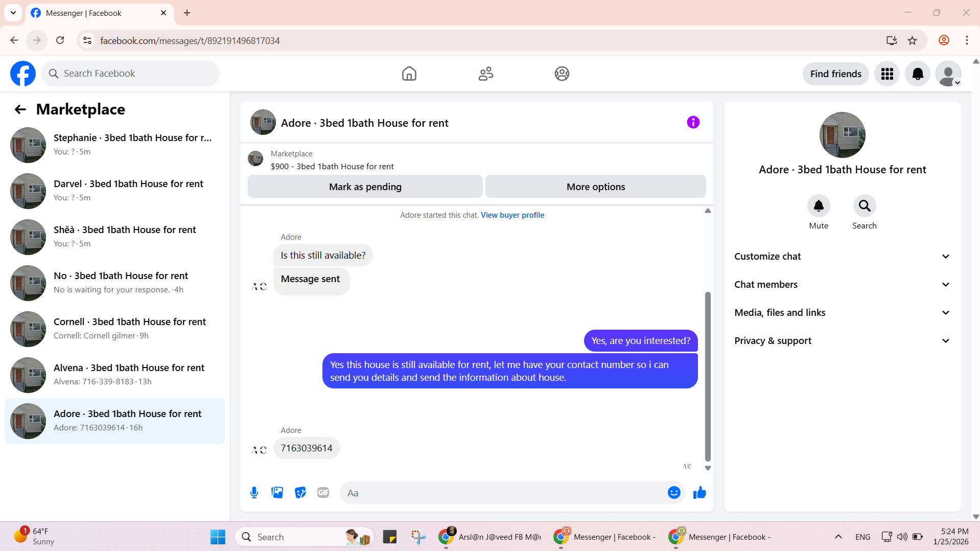Open Windows Start menu
Screen dimensions: 980x551
(x=218, y=537)
